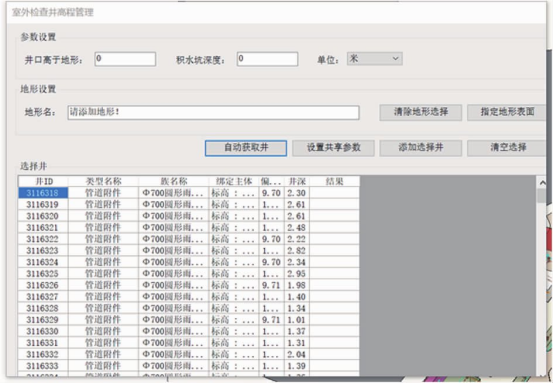Select well row 3116333
The image size is (553, 384).
pos(189,366)
